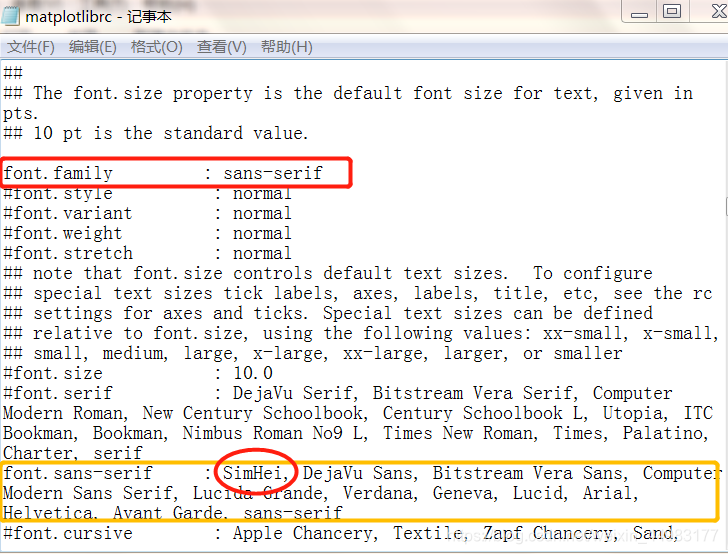Maximize the matplotlibrc Notepad window

[671, 11]
